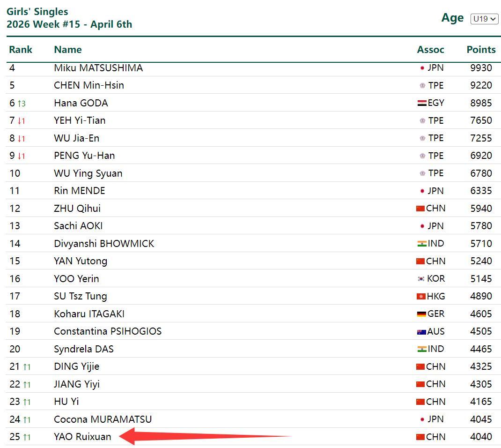Screen dimensions: 501x448
Task: Open Syndrela DAS player entry
Action: pos(83,349)
